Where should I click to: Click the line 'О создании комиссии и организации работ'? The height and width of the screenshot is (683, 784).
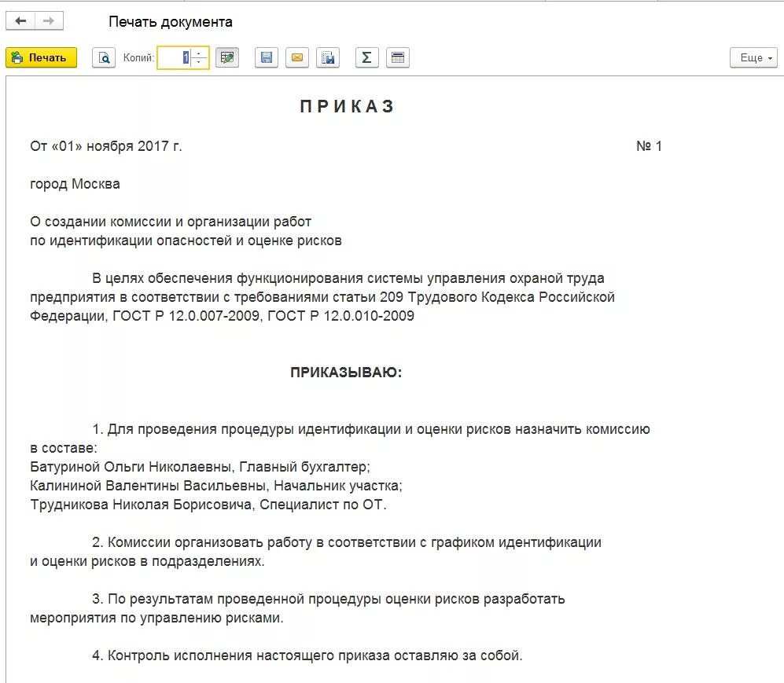coord(171,222)
